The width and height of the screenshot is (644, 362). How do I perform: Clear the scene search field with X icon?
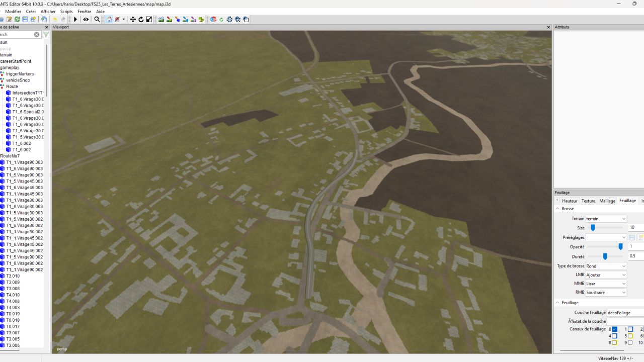coord(37,35)
